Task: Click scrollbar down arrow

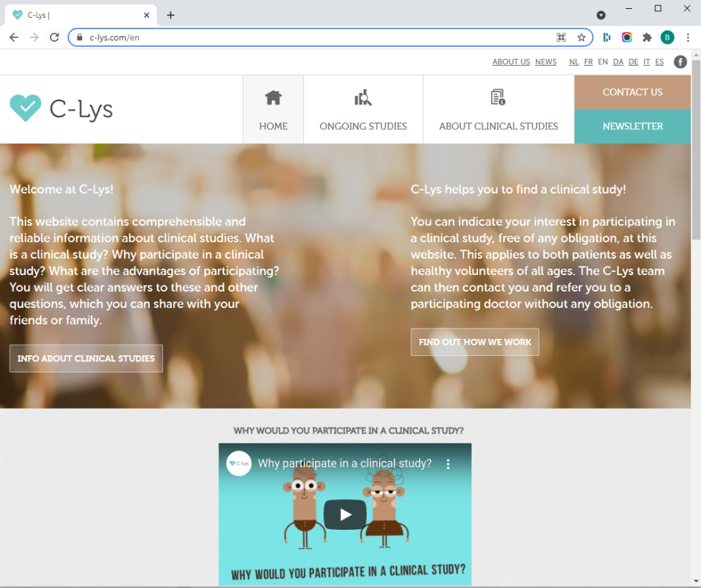Action: [696, 581]
